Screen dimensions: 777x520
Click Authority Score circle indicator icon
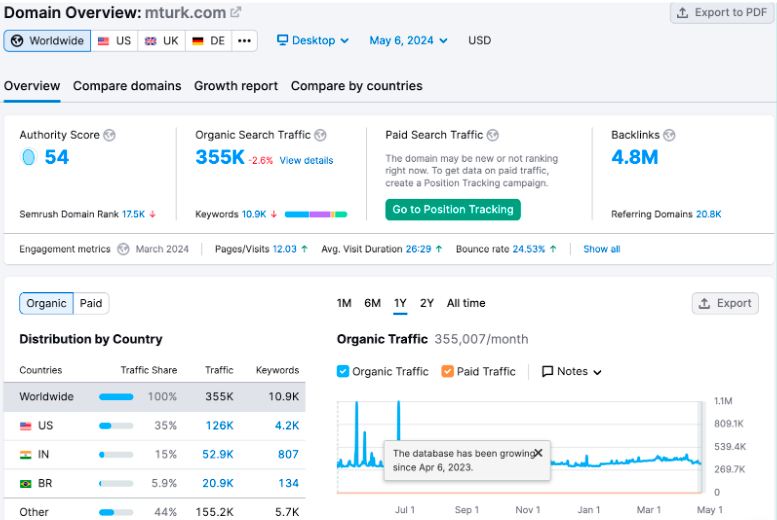click(29, 157)
